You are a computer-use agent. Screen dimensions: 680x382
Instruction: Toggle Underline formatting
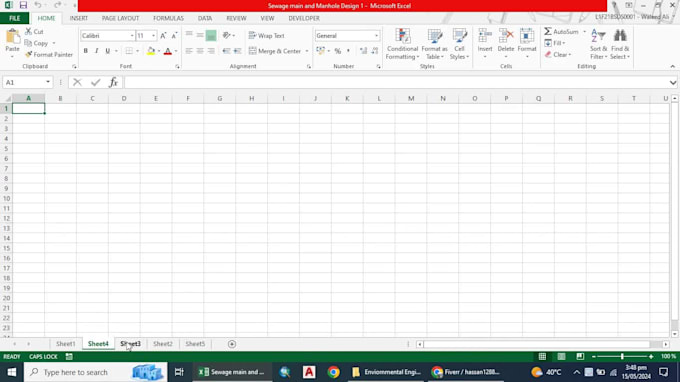pos(108,51)
